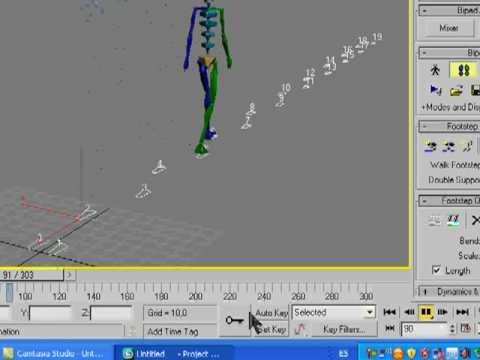Select footstep number 12 in the viewport
Image resolution: width=480 pixels, height=360 pixels.
[311, 72]
